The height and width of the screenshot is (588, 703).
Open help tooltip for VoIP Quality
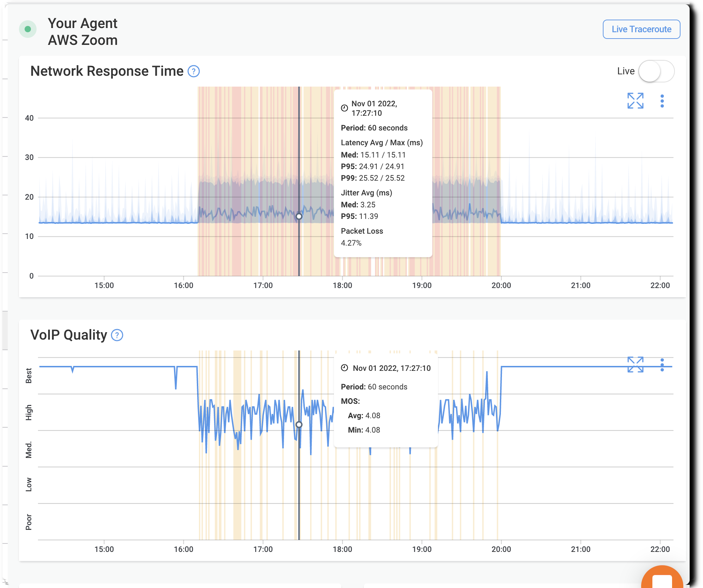click(x=117, y=335)
